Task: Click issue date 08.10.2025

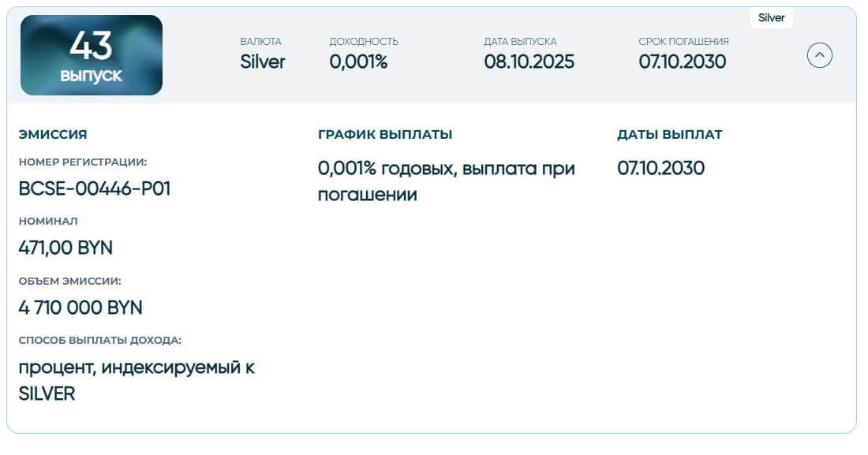Action: coord(529,62)
